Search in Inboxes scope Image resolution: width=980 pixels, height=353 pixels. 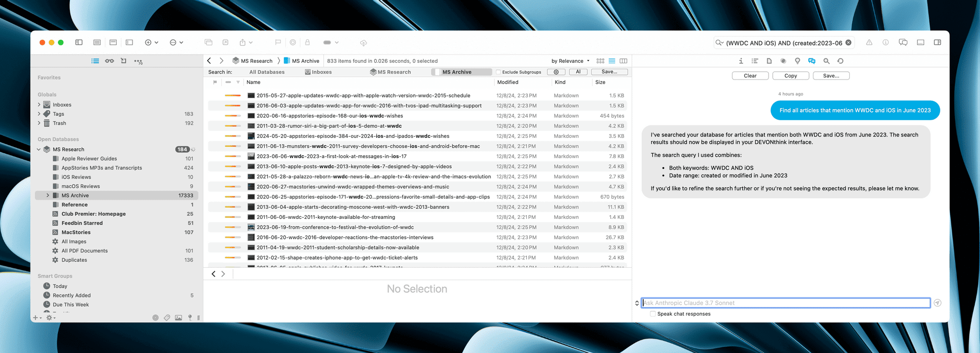coord(318,72)
